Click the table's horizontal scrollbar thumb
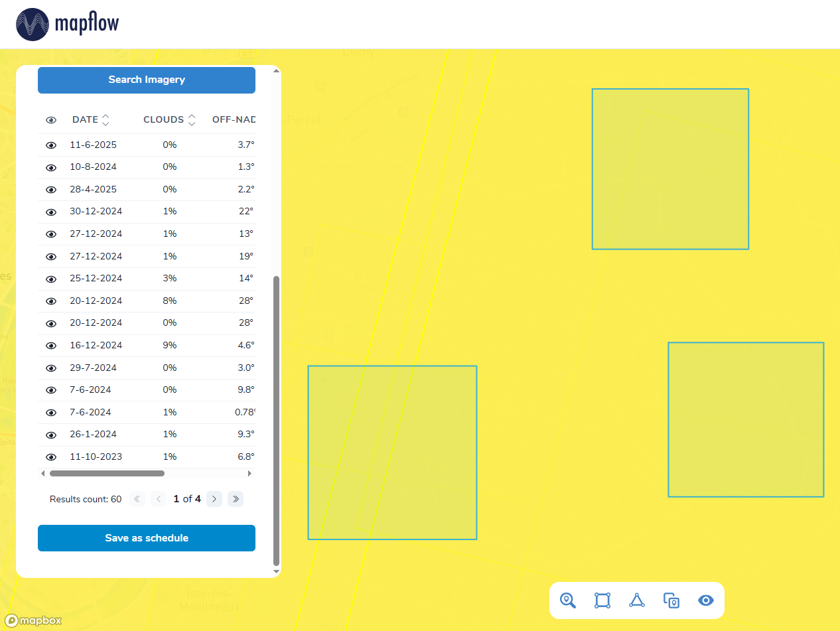Viewport: 840px width, 631px height. point(107,474)
